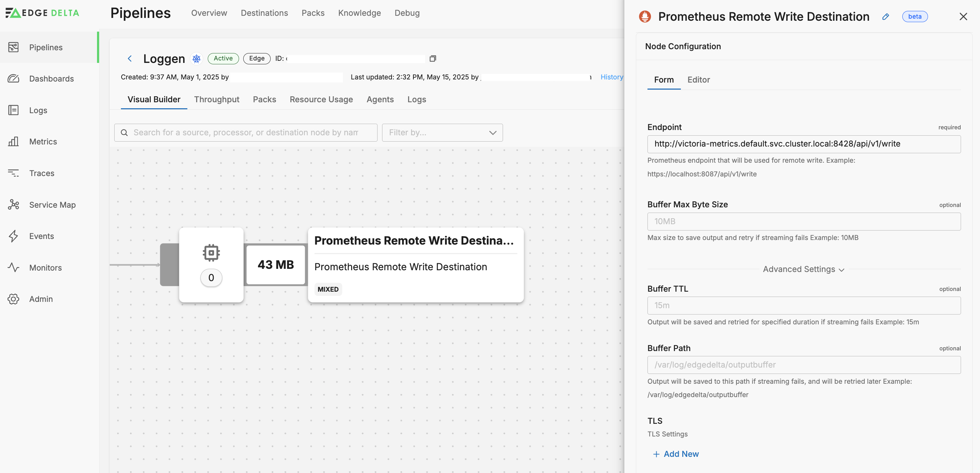Open the Monitors pulse icon
Image resolution: width=980 pixels, height=473 pixels.
tap(13, 267)
